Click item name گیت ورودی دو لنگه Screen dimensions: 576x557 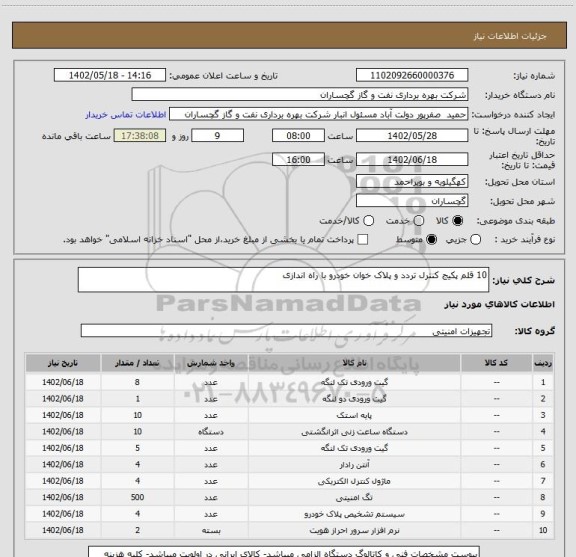[x=354, y=399]
